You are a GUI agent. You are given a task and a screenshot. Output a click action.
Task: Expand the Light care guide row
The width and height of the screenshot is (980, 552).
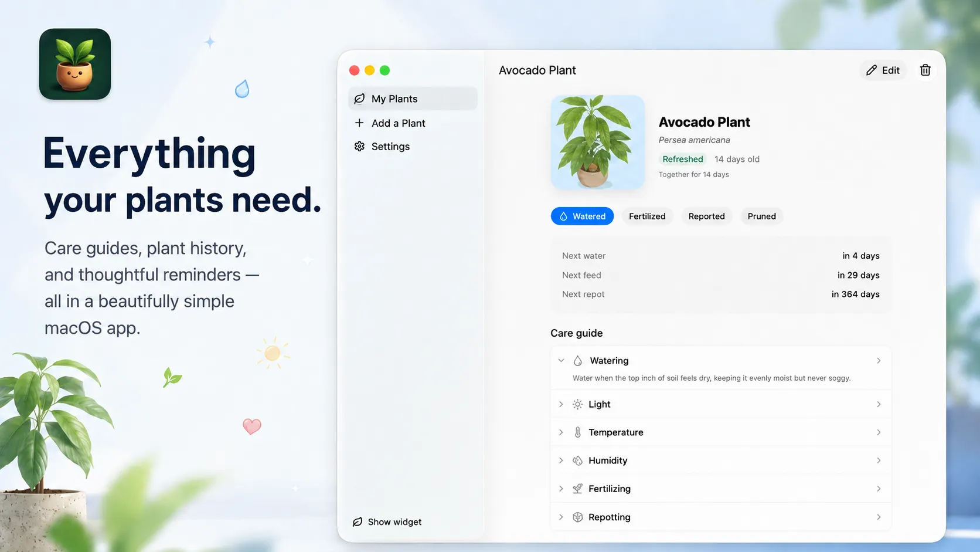tap(561, 404)
